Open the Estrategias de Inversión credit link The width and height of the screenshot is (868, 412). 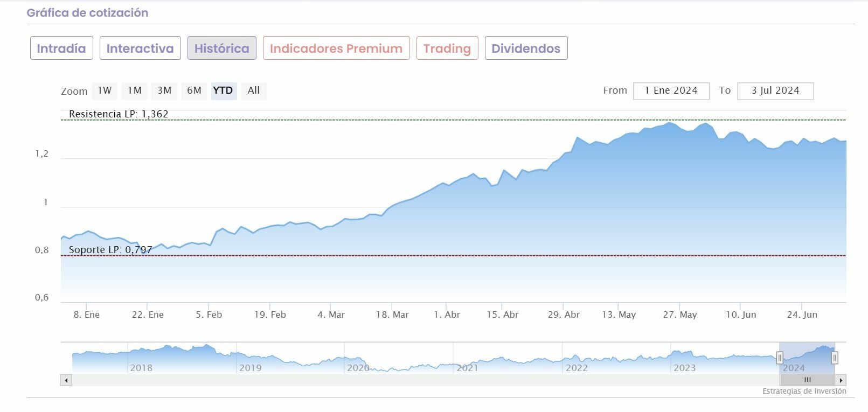click(x=804, y=392)
